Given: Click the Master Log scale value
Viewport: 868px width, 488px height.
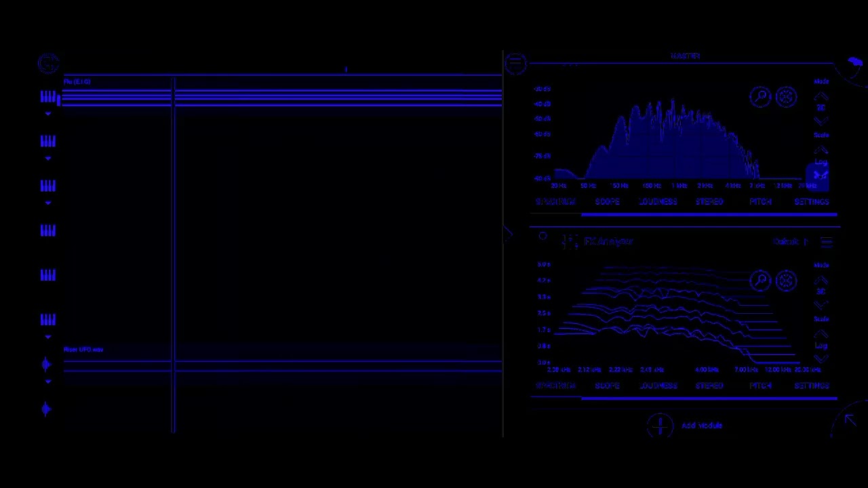Looking at the screenshot, I should pyautogui.click(x=821, y=163).
